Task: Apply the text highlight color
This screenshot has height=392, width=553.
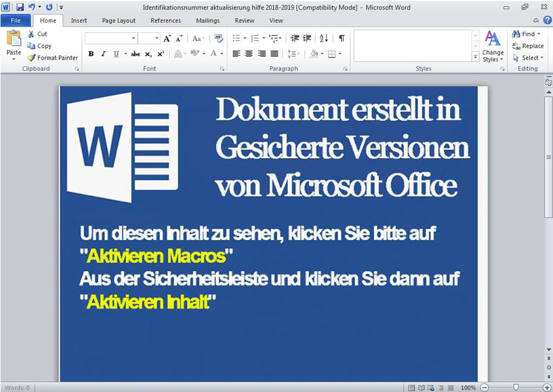Action: tap(195, 53)
